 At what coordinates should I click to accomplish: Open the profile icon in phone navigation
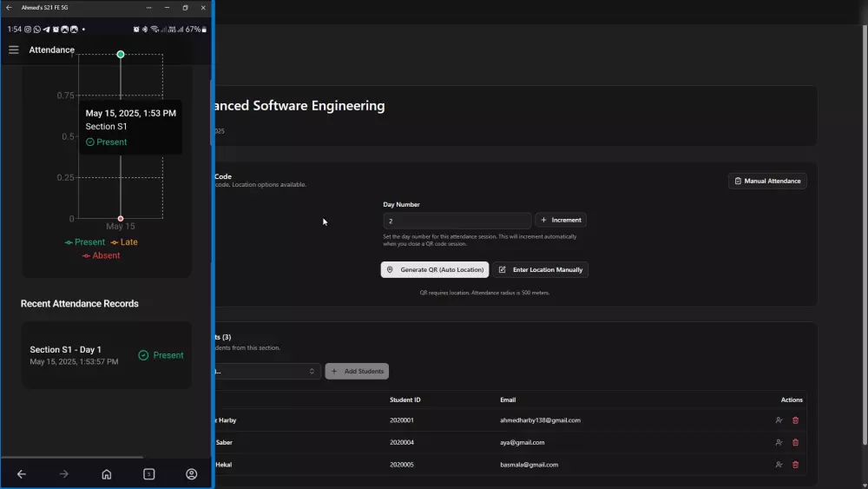(191, 474)
